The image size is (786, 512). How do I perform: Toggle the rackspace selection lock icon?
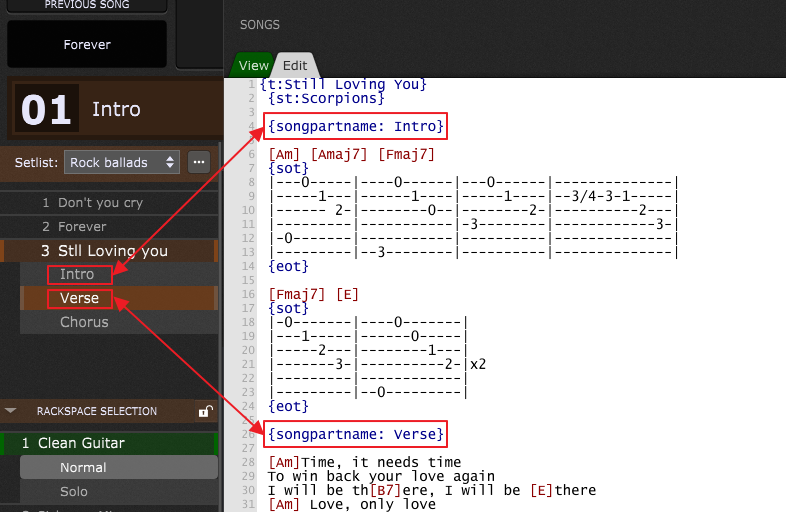[205, 411]
